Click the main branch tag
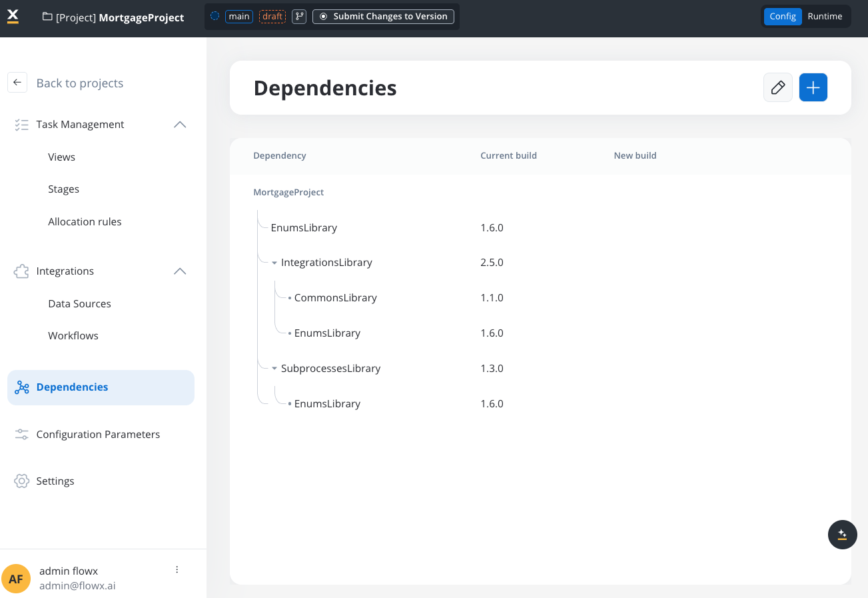 click(x=239, y=17)
